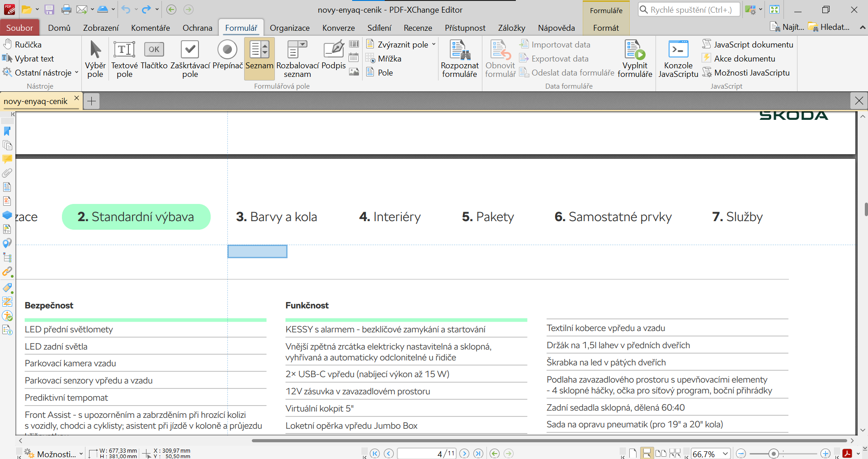Image resolution: width=868 pixels, height=459 pixels.
Task: Open the 66,7% zoom dropdown
Action: pos(726,454)
